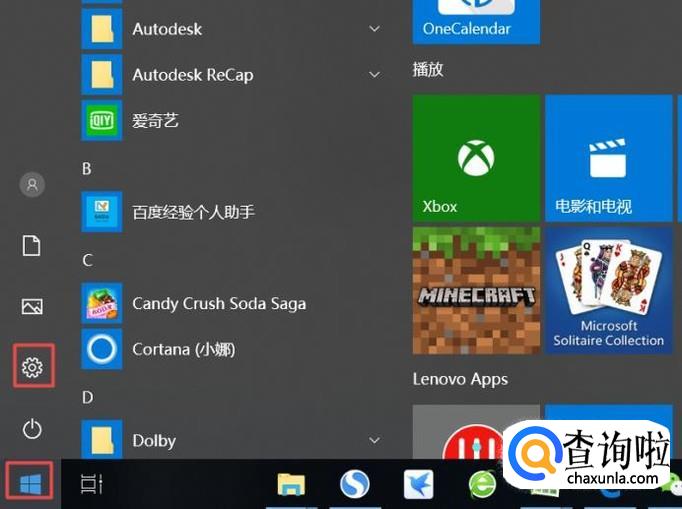This screenshot has height=509, width=682.
Task: Open the 电影和电视 tile
Action: (x=608, y=158)
